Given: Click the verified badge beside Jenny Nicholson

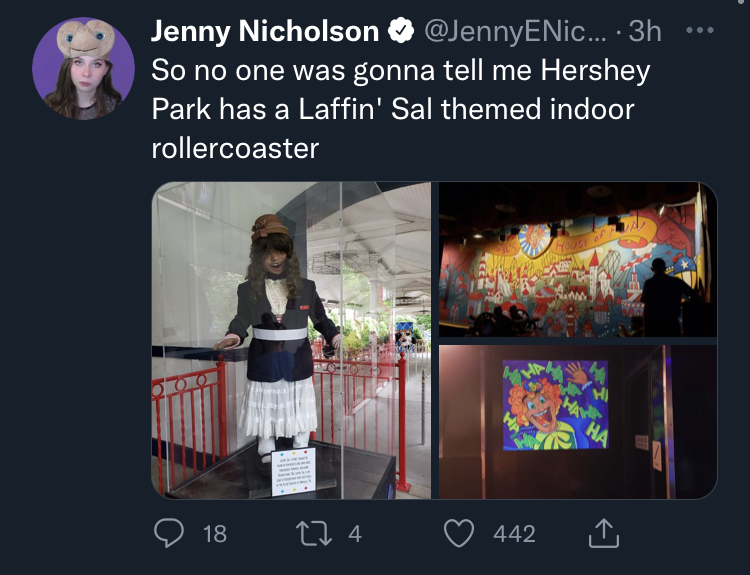Looking at the screenshot, I should (401, 31).
